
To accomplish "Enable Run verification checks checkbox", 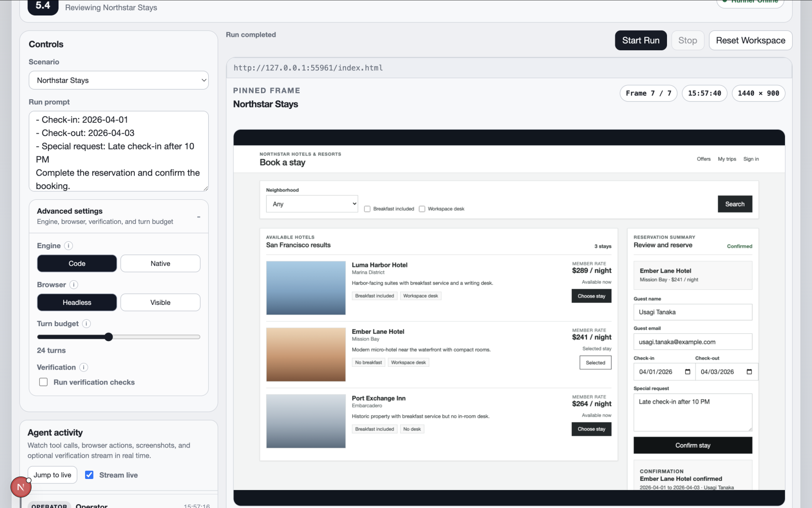I will point(43,382).
